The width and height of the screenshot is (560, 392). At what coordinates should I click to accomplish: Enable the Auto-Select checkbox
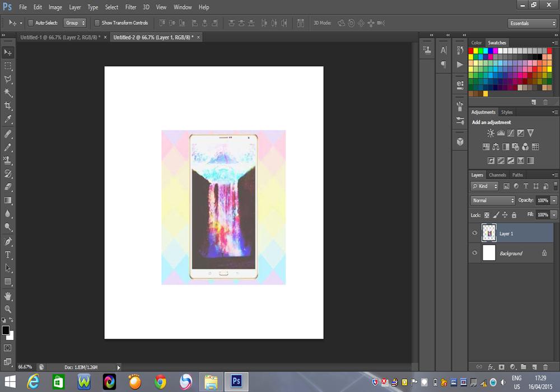pyautogui.click(x=31, y=23)
